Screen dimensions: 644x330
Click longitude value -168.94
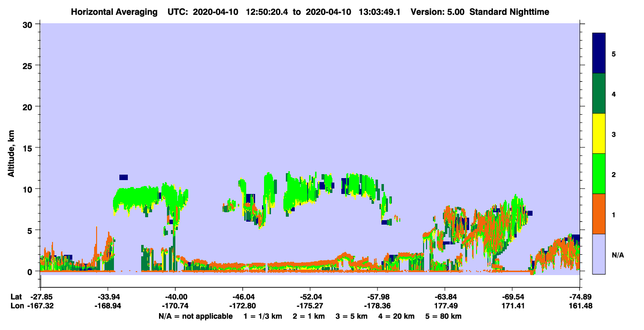(x=107, y=306)
